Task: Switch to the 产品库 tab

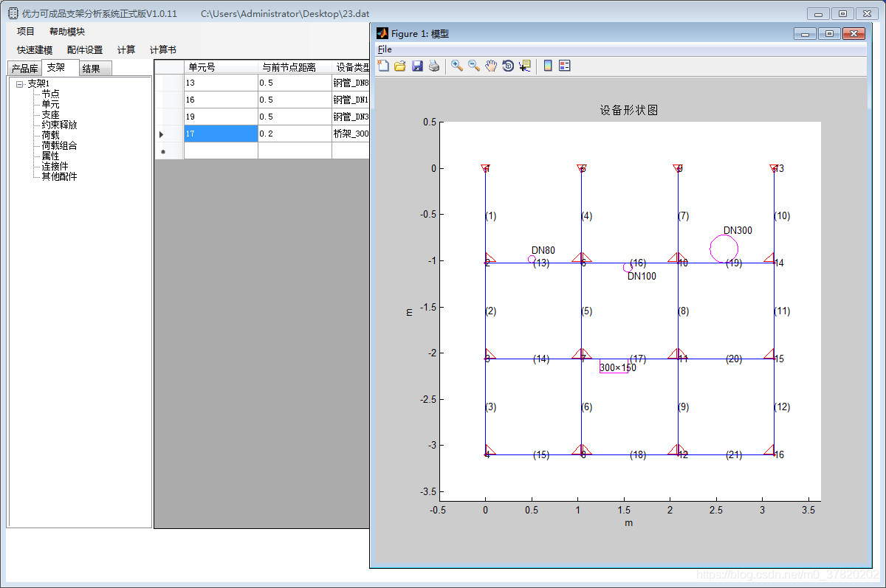Action: (x=24, y=69)
